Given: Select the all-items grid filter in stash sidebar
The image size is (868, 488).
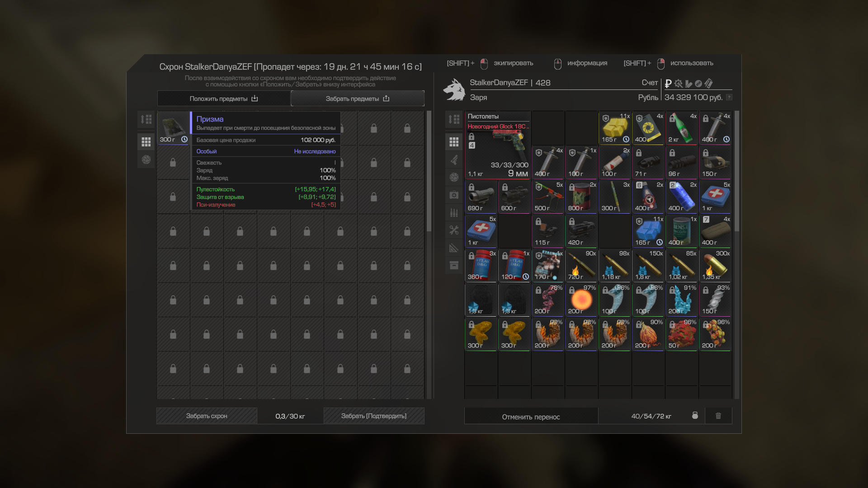Looking at the screenshot, I should pyautogui.click(x=146, y=142).
